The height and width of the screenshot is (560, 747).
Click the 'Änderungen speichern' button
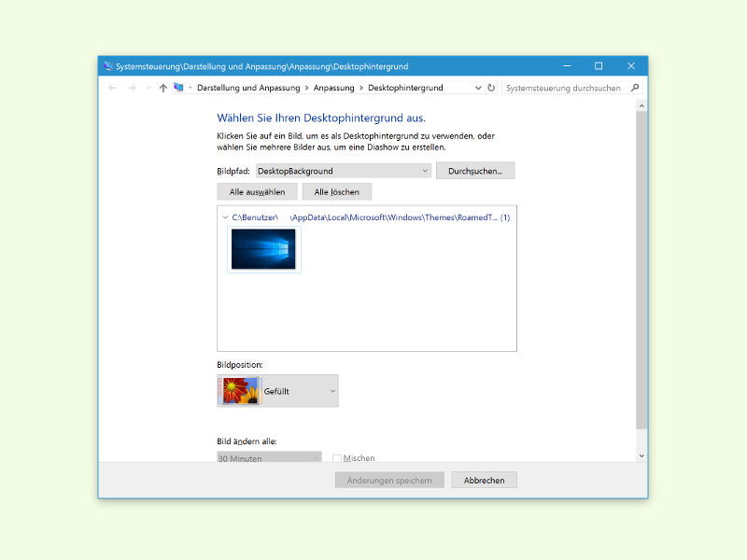[389, 481]
